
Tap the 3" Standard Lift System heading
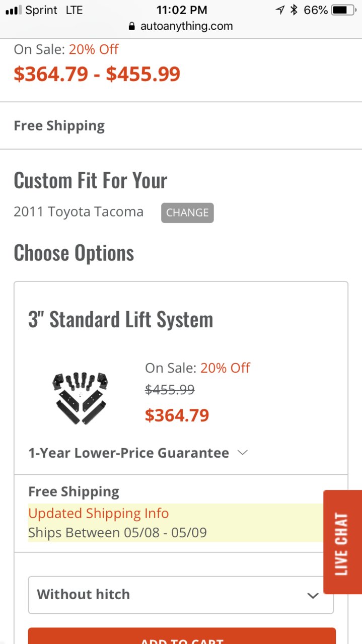[x=121, y=320]
